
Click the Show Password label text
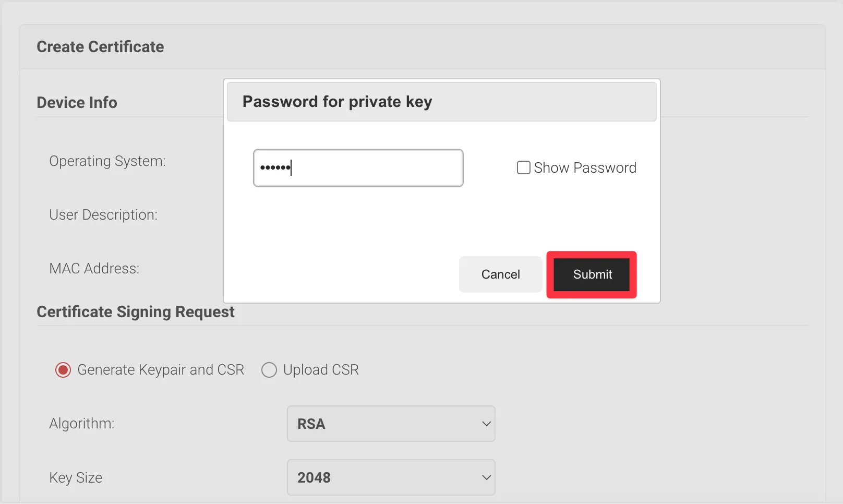[x=585, y=167]
